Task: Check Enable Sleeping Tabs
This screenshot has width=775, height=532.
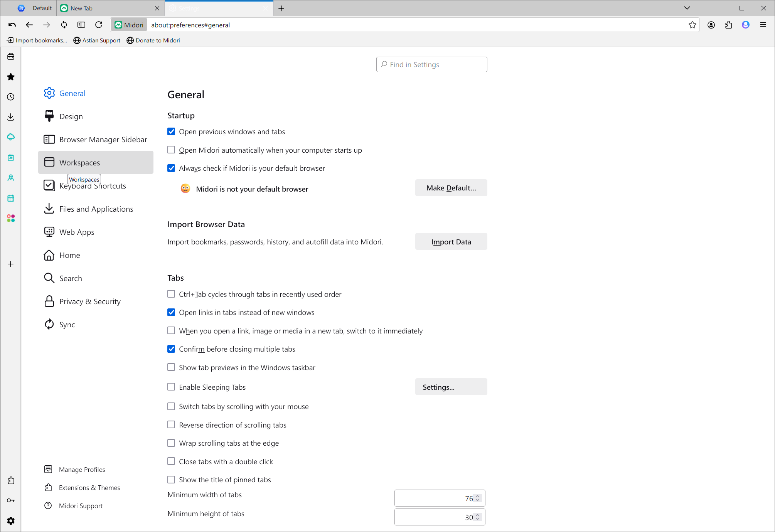Action: pos(171,387)
